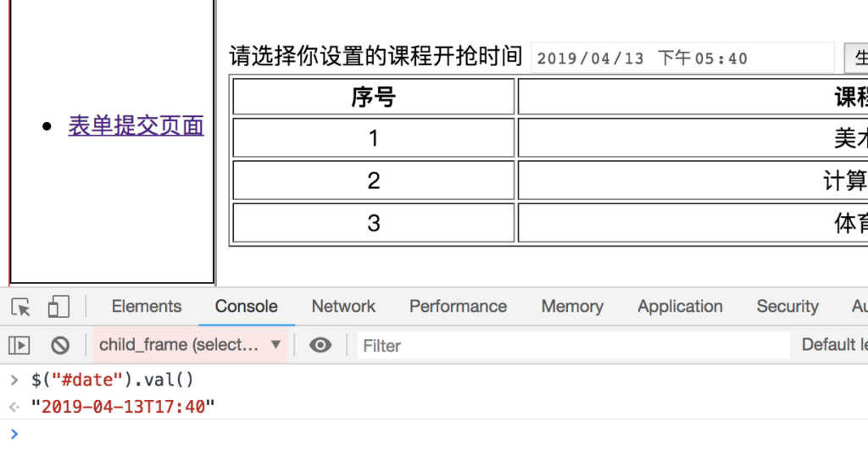Screen dimensions: 868x461
Task: Activate the inspect element picker icon
Action: pyautogui.click(x=20, y=307)
